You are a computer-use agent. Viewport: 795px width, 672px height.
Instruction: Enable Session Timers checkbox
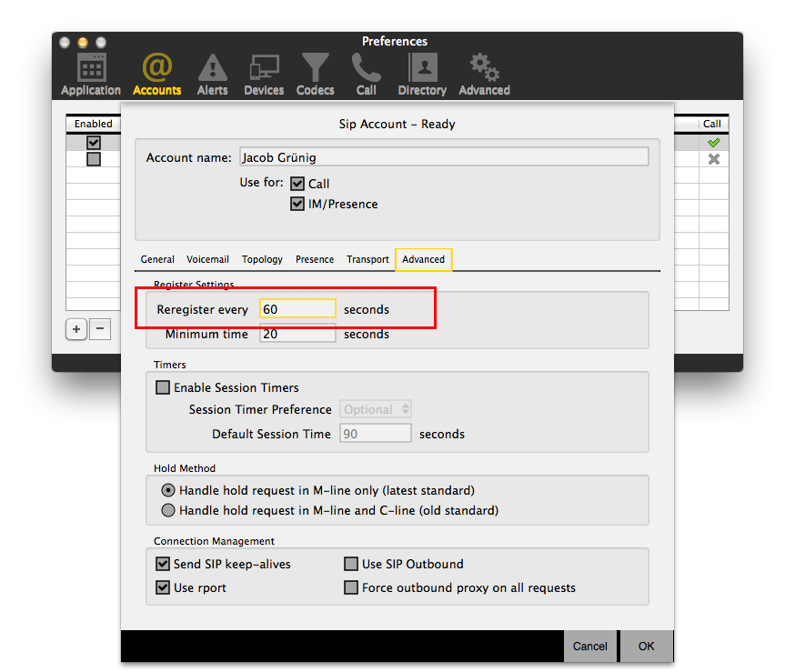163,387
